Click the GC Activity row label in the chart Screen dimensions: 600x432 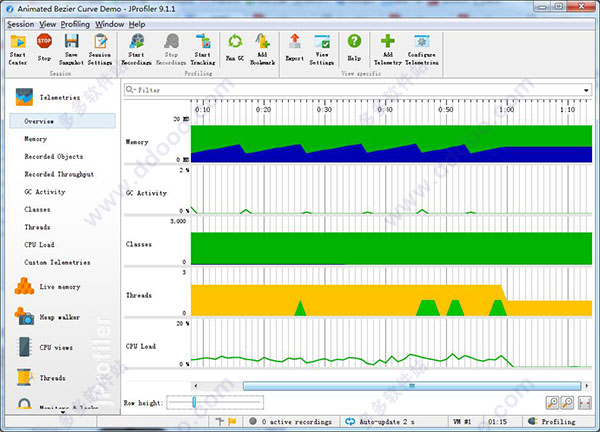(147, 193)
